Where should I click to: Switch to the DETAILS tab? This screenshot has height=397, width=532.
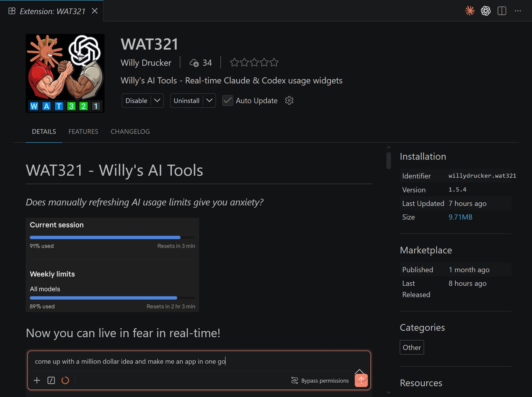[x=44, y=131]
